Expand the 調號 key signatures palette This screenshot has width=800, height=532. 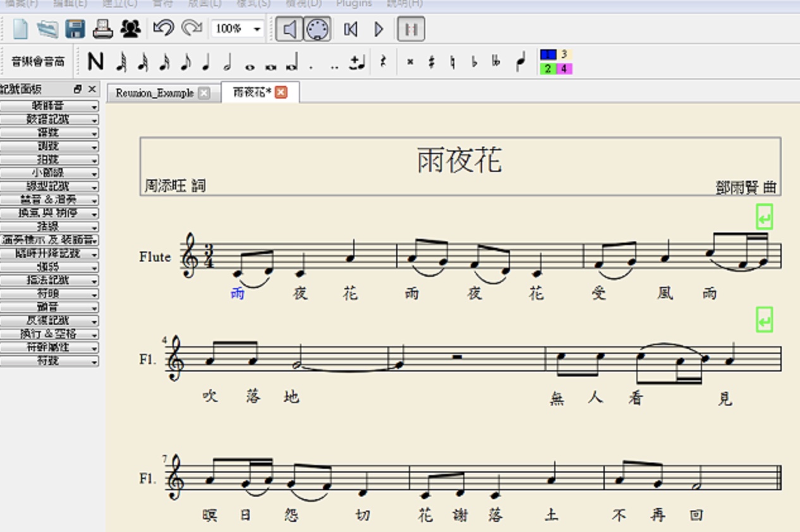click(x=49, y=147)
